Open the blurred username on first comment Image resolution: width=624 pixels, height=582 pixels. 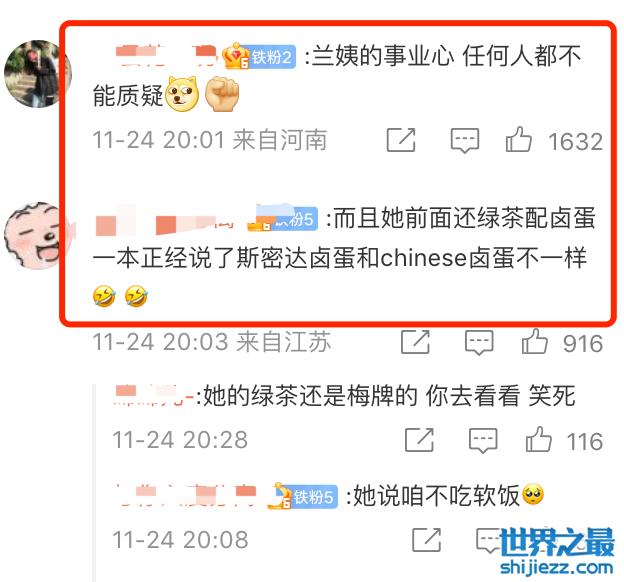click(166, 56)
